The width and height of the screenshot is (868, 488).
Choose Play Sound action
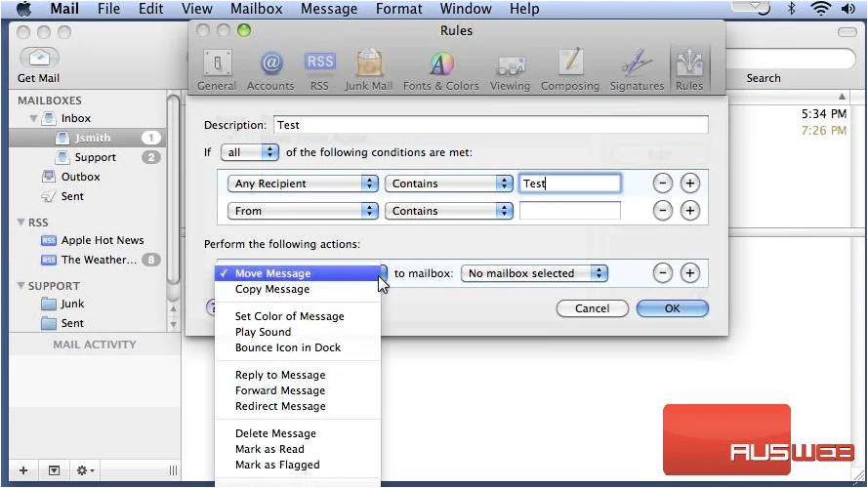(298, 332)
